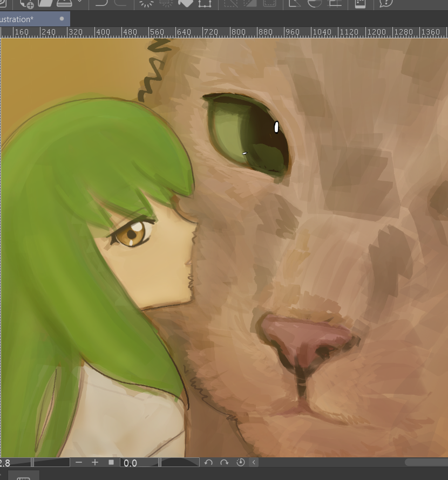The width and height of the screenshot is (448, 480).
Task: Select the Fill bucket command icon
Action: point(185,3)
